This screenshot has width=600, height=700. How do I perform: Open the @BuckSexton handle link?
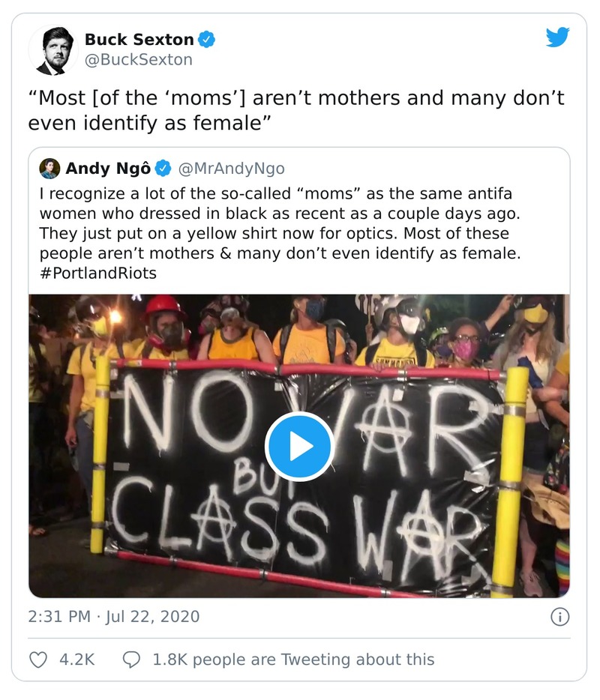[x=138, y=59]
